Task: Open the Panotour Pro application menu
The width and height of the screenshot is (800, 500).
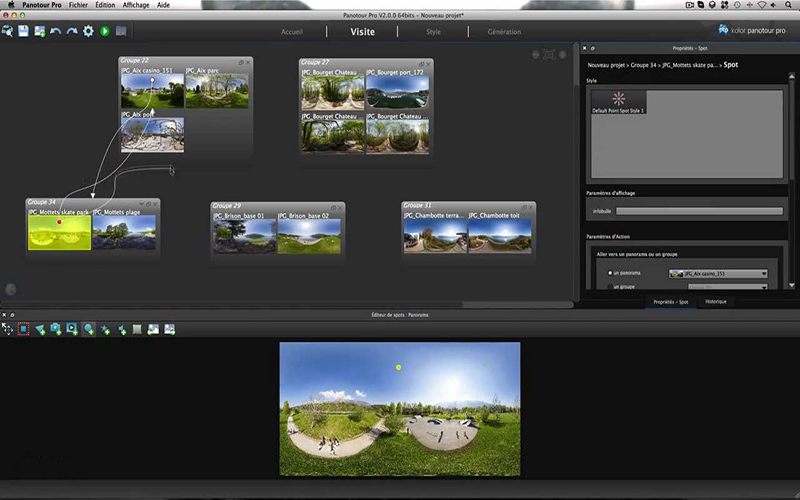Action: [42, 5]
